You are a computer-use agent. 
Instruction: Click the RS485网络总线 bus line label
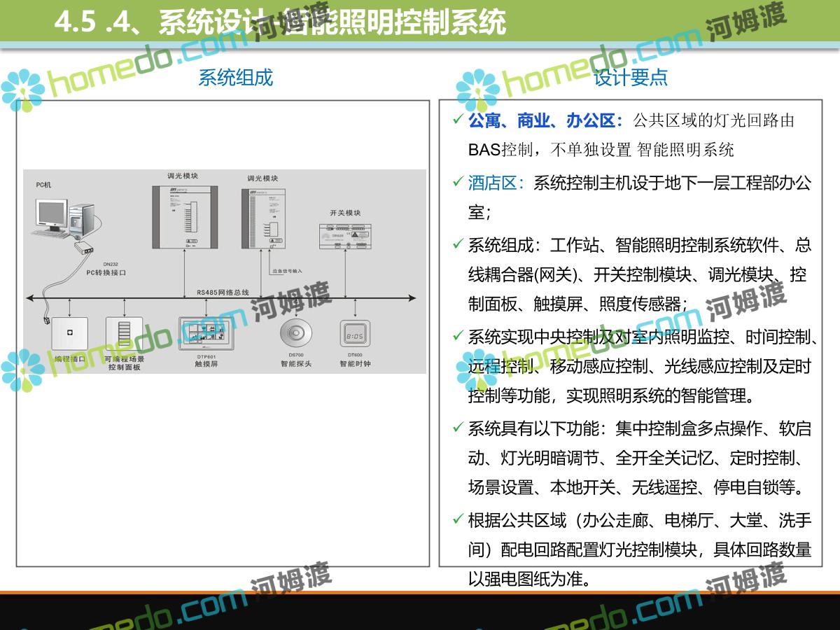click(x=223, y=292)
